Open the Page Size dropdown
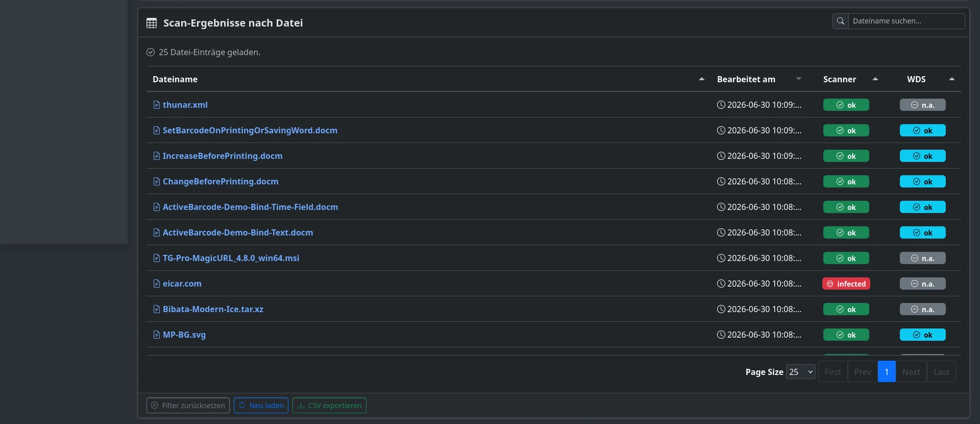 point(801,372)
